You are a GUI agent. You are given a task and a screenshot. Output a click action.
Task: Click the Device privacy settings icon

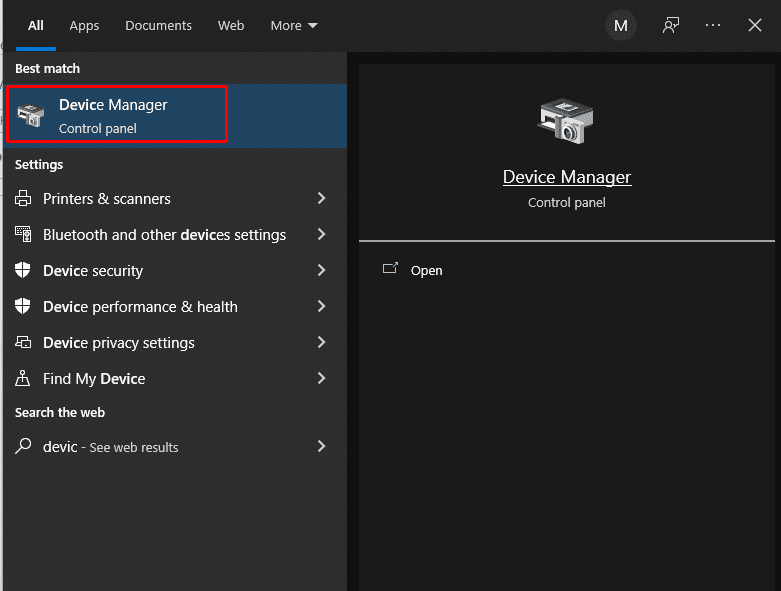[x=23, y=342]
